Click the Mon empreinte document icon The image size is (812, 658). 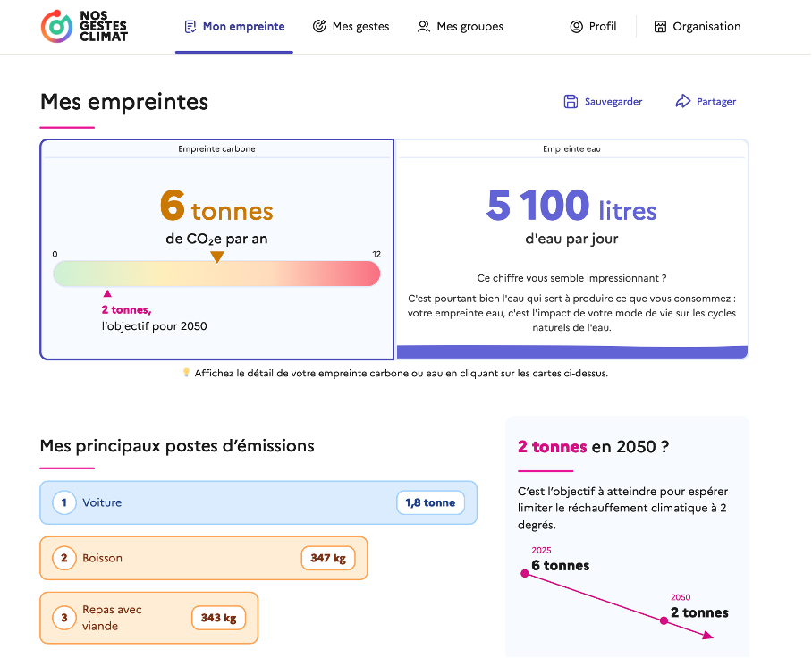pyautogui.click(x=190, y=27)
